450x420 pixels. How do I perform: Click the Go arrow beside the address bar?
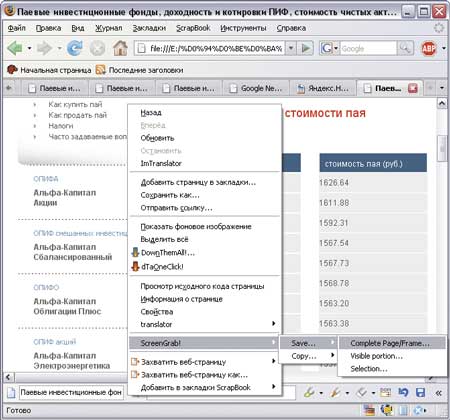[x=306, y=48]
